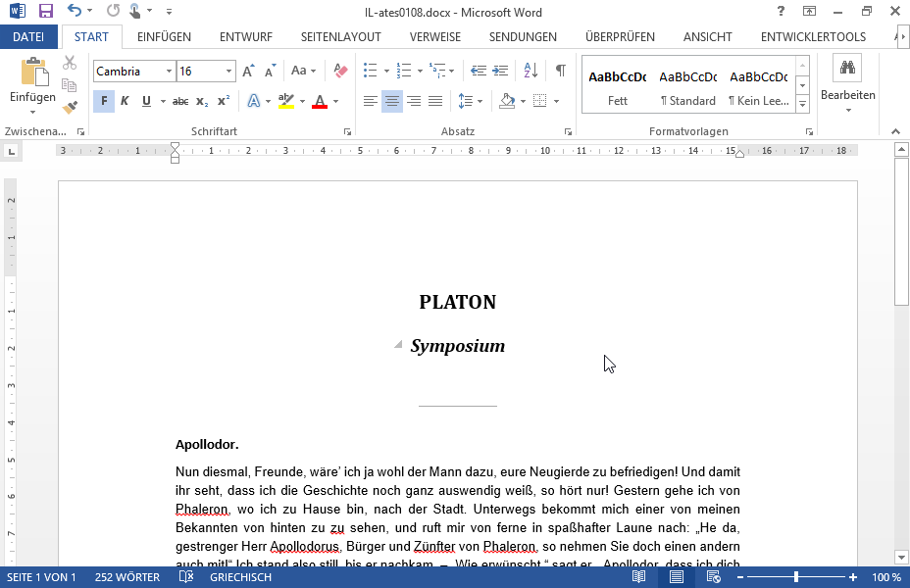
Task: Open the change case Aa dropdown
Action: click(304, 71)
